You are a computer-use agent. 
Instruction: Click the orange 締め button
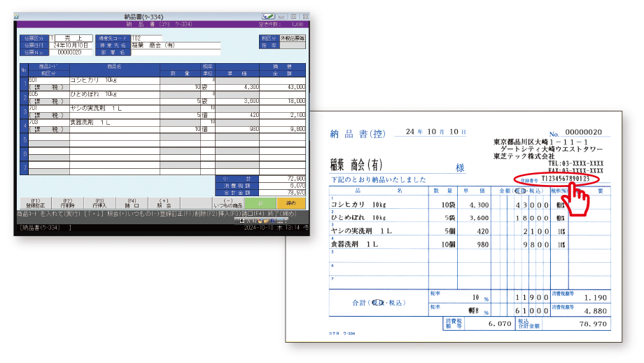(x=290, y=203)
